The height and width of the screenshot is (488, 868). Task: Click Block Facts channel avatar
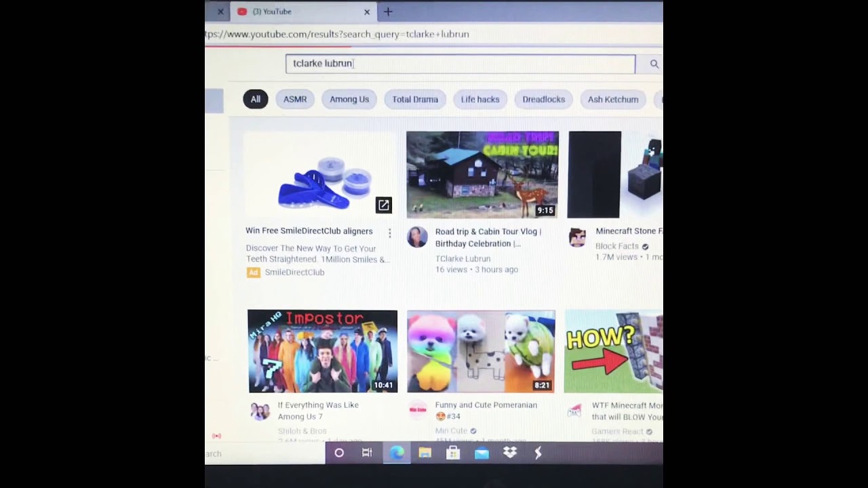pyautogui.click(x=577, y=237)
